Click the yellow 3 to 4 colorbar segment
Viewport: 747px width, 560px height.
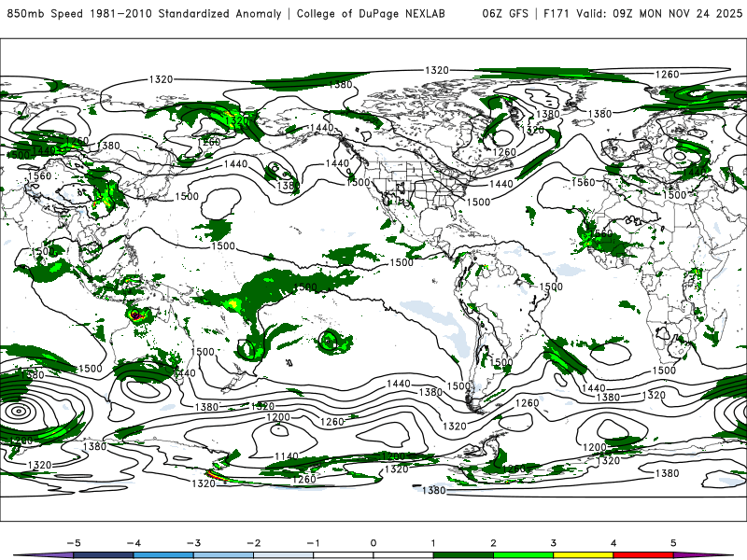coord(584,555)
